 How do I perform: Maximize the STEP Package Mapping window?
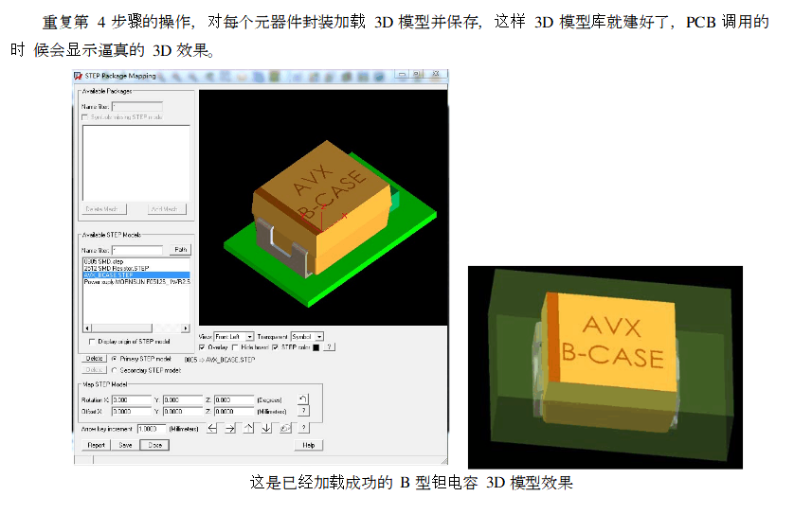click(x=417, y=75)
